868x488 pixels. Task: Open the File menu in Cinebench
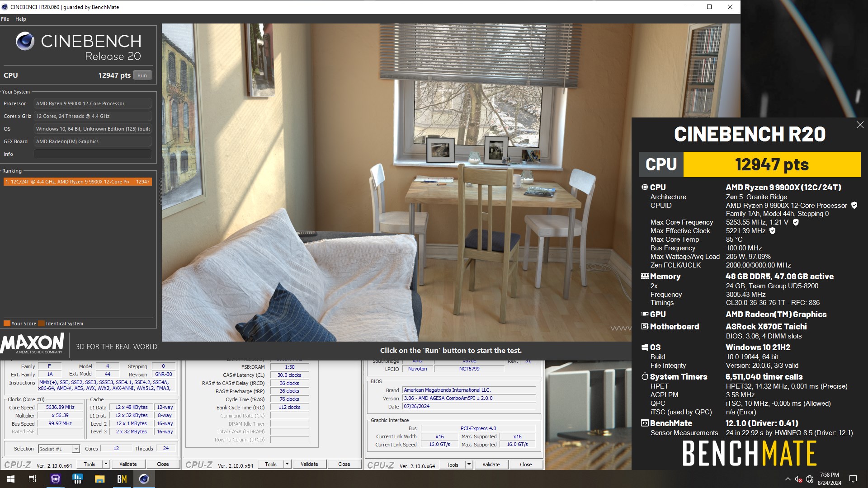pyautogui.click(x=5, y=19)
